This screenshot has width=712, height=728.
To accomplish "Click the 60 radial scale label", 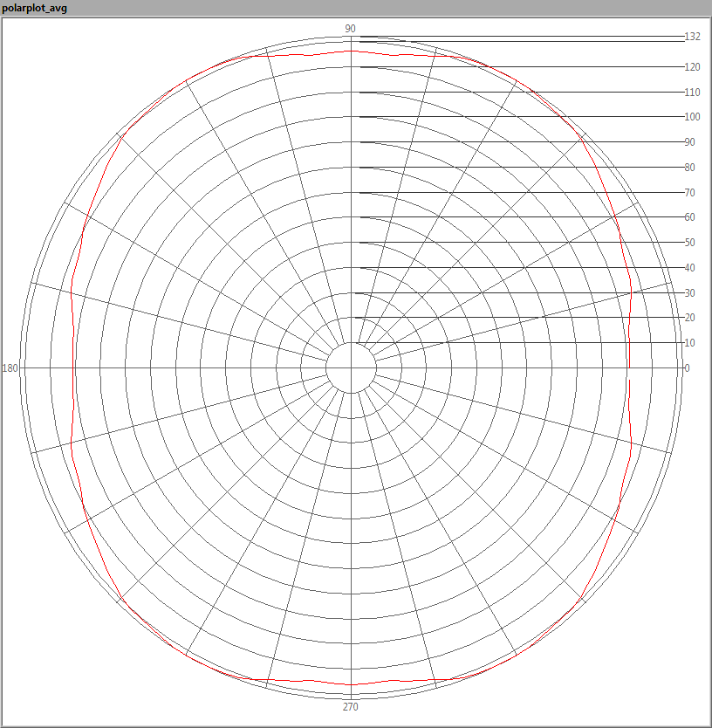I will 690,217.
